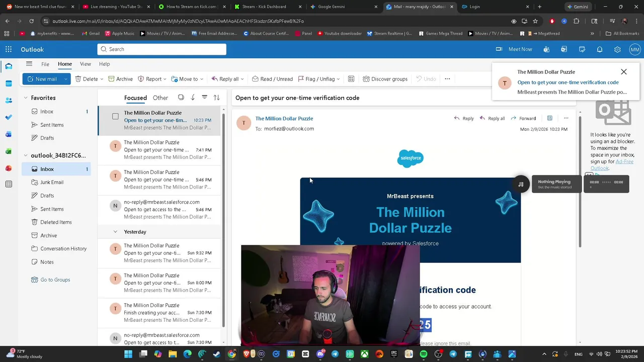
Task: Select the Home ribbon tab
Action: pos(65,64)
